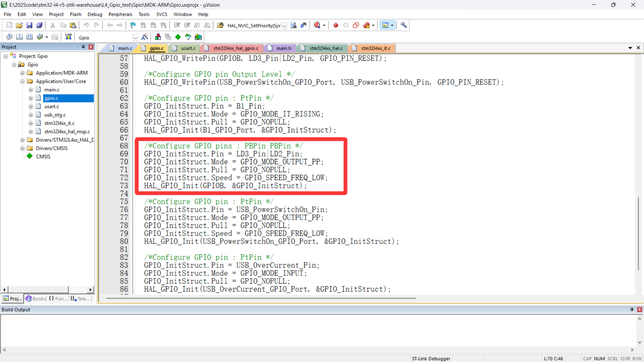Switch to the Books panel tab

click(x=36, y=299)
